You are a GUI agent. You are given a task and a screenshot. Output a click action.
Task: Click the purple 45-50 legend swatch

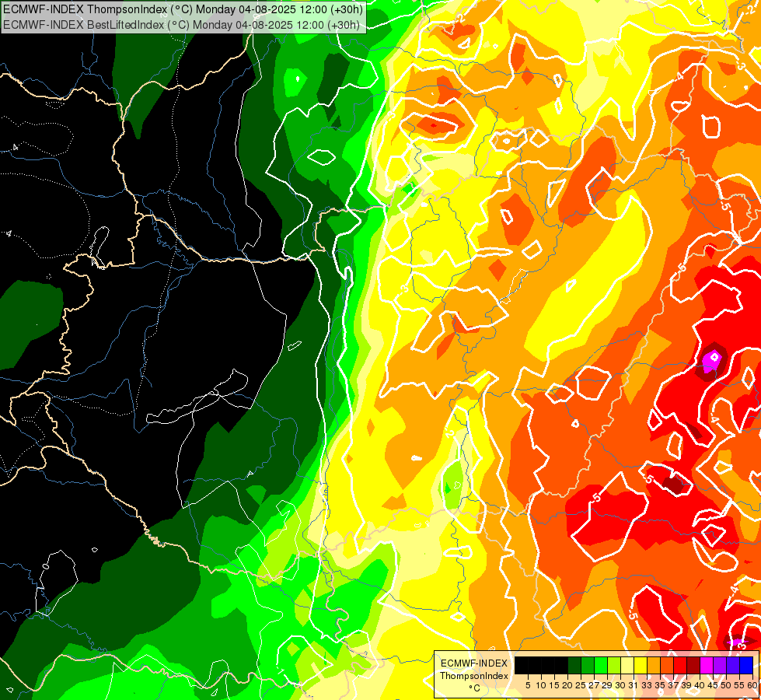[721, 666]
